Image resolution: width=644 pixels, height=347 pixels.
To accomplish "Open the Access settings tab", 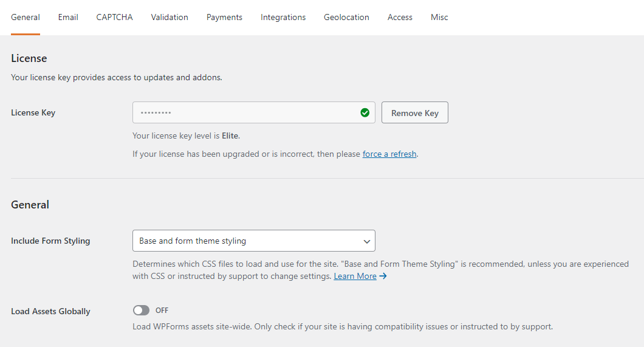I will [x=400, y=17].
